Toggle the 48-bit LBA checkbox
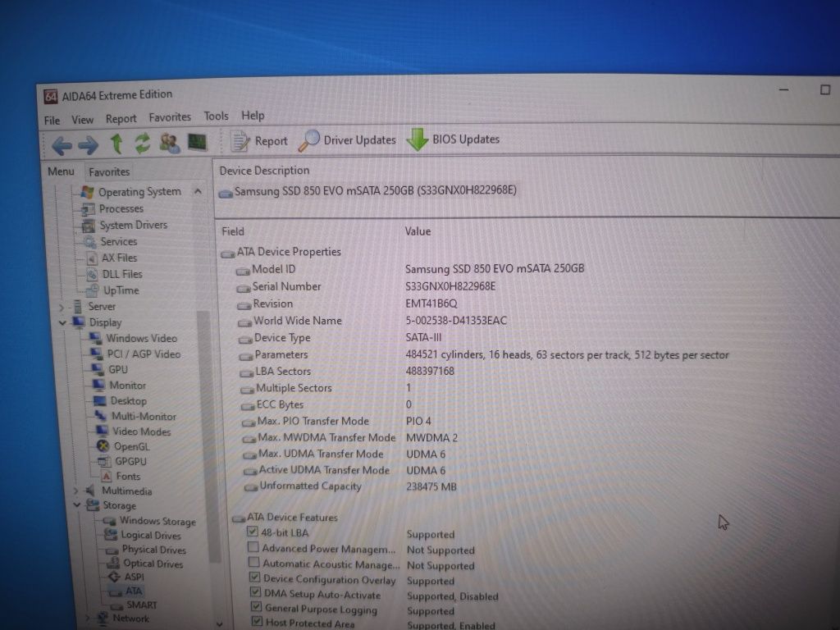Screen dimensions: 840x630 pos(253,532)
